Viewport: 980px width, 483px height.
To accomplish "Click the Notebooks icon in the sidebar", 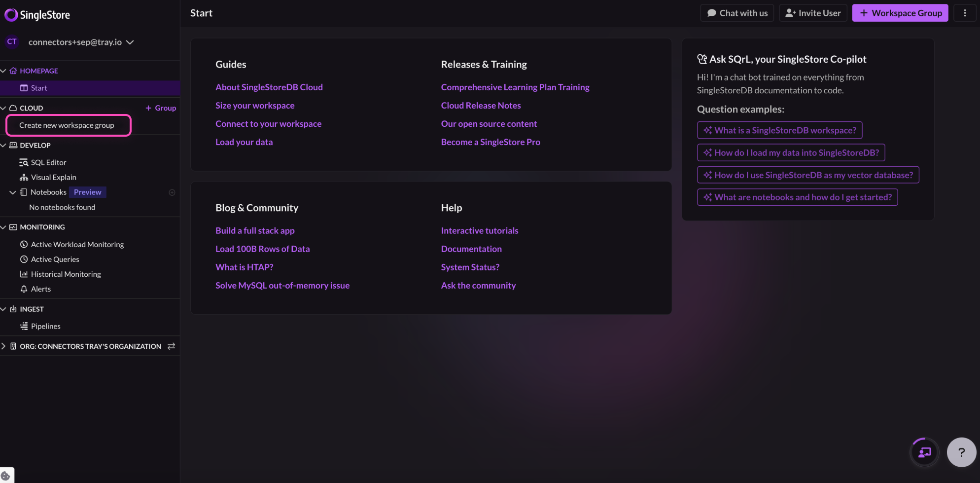I will point(23,192).
